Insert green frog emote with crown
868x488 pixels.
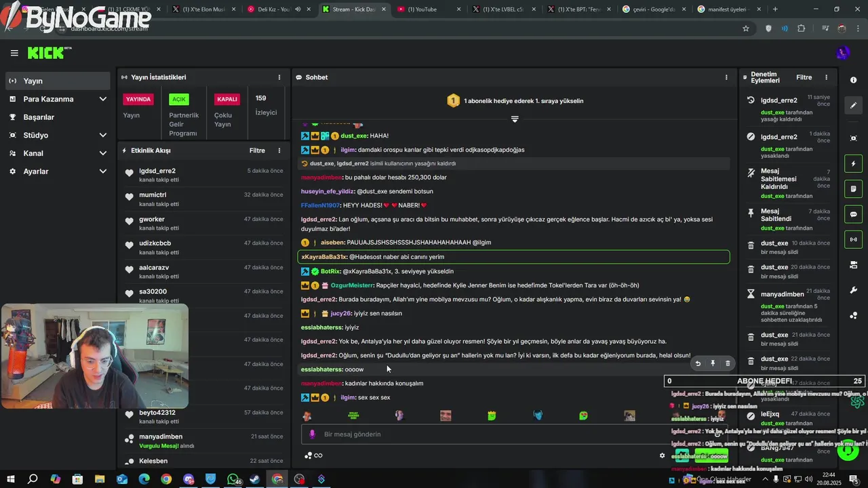[x=491, y=415]
